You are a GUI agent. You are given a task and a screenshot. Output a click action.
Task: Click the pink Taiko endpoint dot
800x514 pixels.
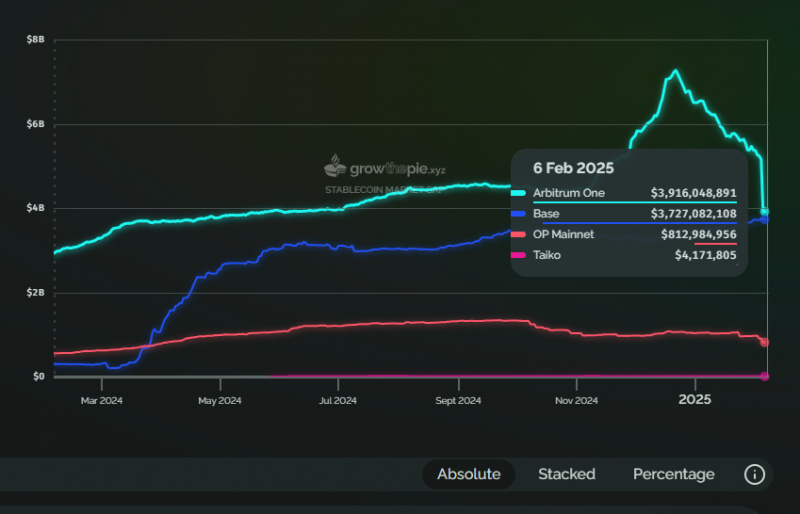[764, 377]
